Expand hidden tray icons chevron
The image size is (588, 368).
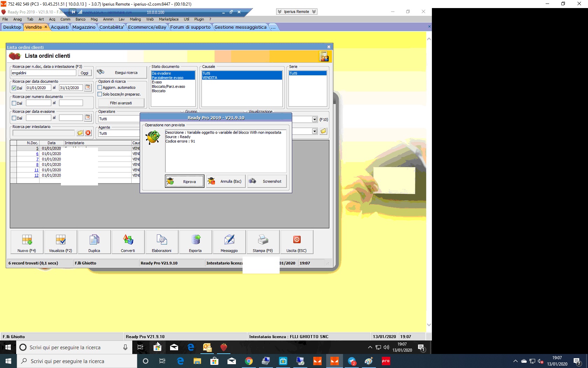(x=515, y=361)
